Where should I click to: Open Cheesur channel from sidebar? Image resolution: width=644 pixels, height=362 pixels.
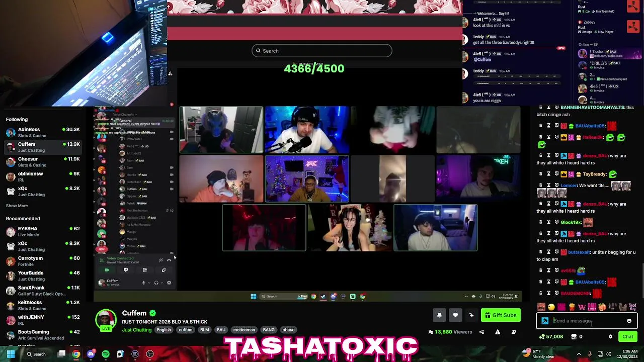[x=43, y=162]
